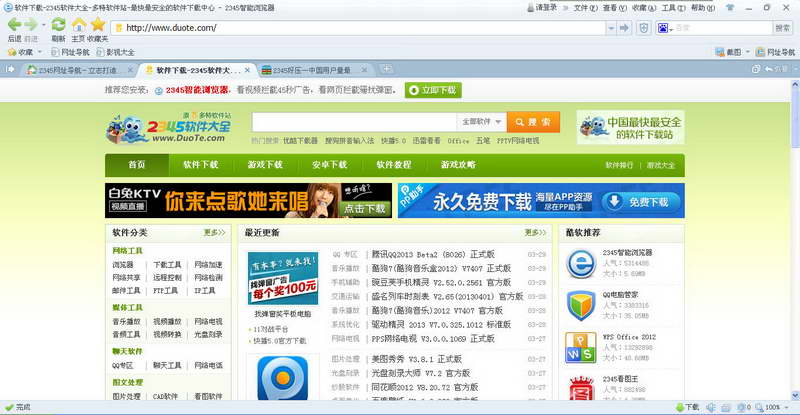Image resolution: width=800 pixels, height=415 pixels.
Task: Open the 软件教程 navigation tab
Action: (x=394, y=165)
